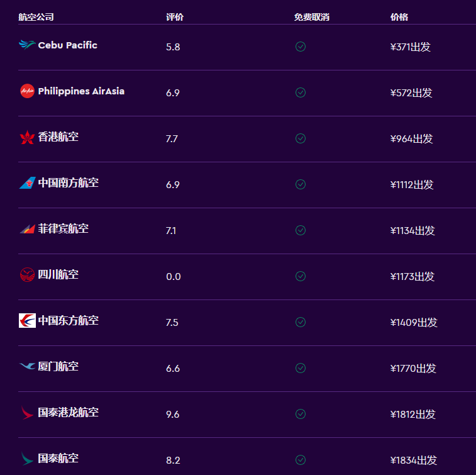Click the 中国东方航空 logo icon
The image size is (476, 475).
click(27, 321)
